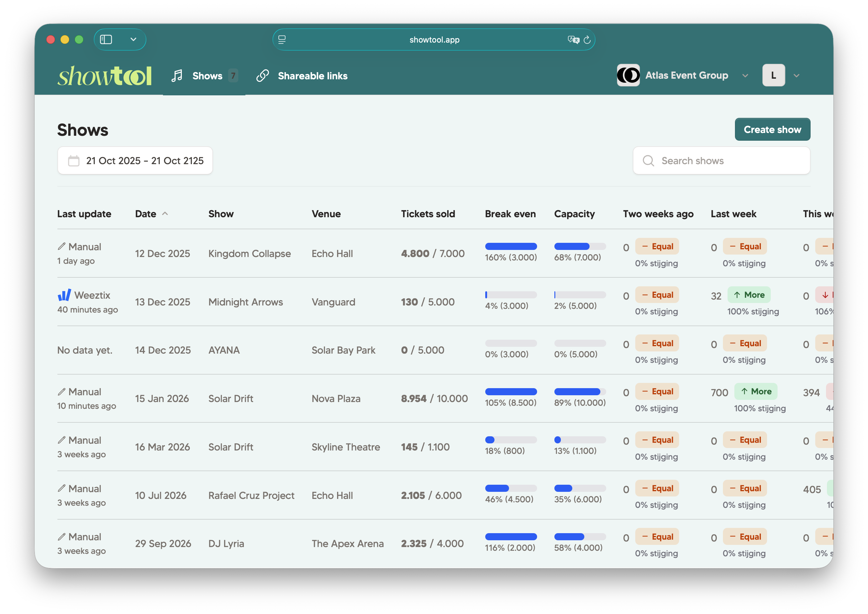Click the showtool logo
The width and height of the screenshot is (868, 614).
(104, 76)
